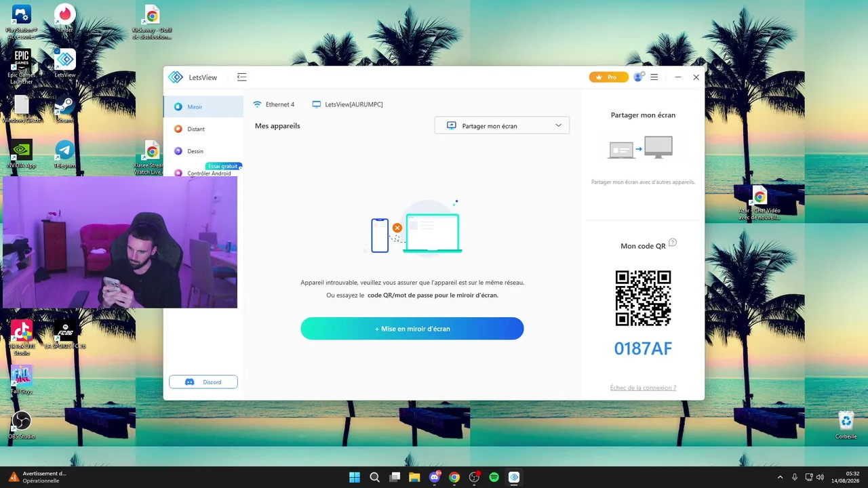Click the orange Pro upgrade button
Viewport: 868px width, 488px height.
coord(608,77)
